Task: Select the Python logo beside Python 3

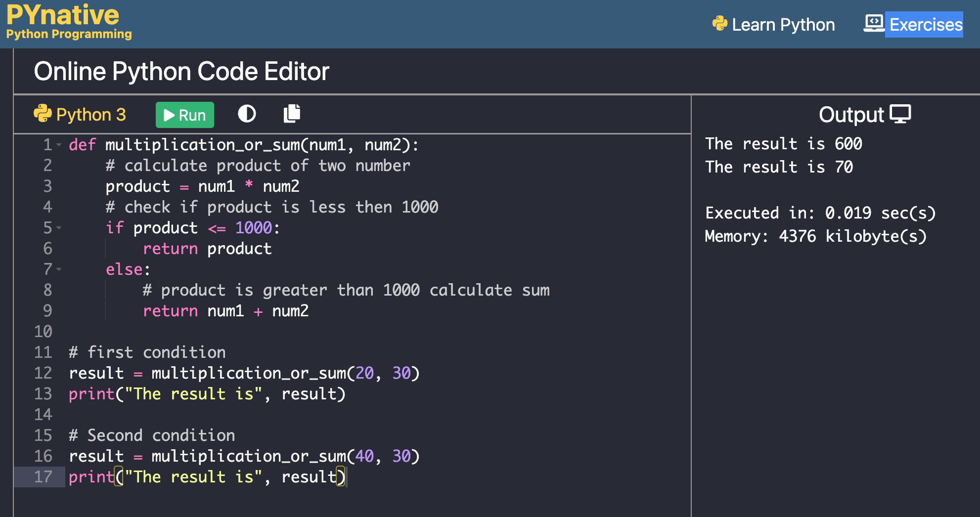Action: [x=43, y=114]
